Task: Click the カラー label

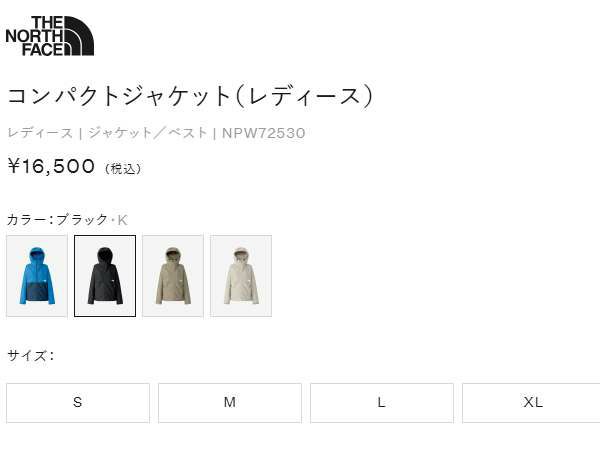Action: (26, 220)
